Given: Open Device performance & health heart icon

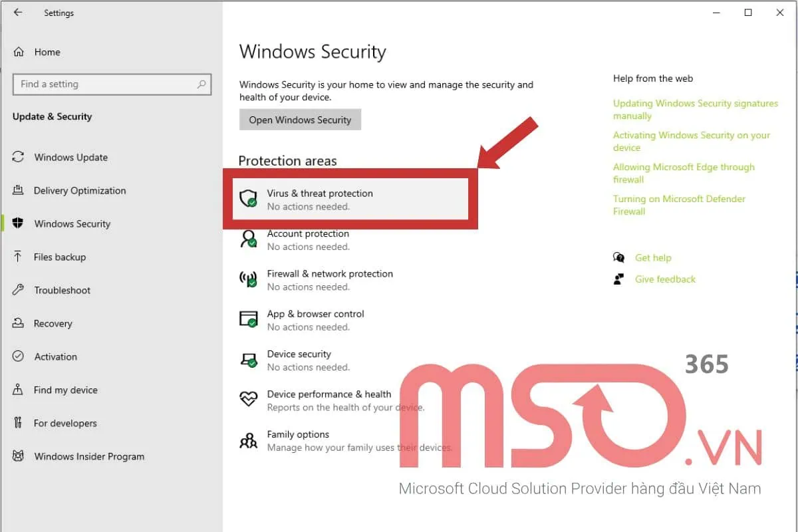Looking at the screenshot, I should [249, 400].
